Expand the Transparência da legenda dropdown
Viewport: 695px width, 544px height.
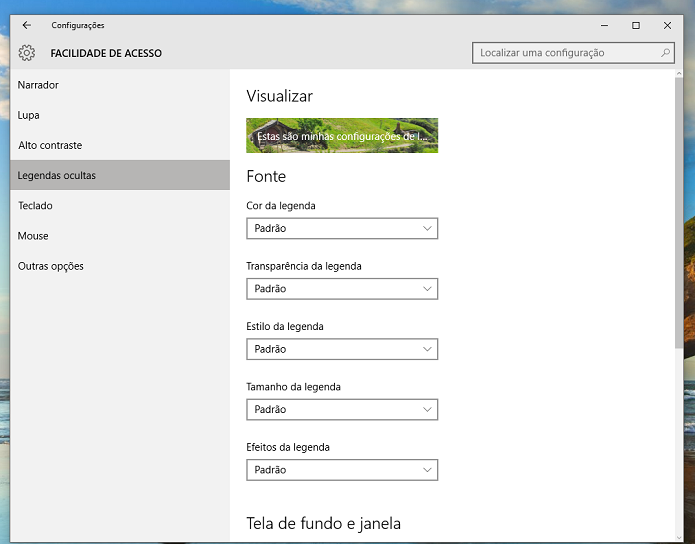[342, 289]
